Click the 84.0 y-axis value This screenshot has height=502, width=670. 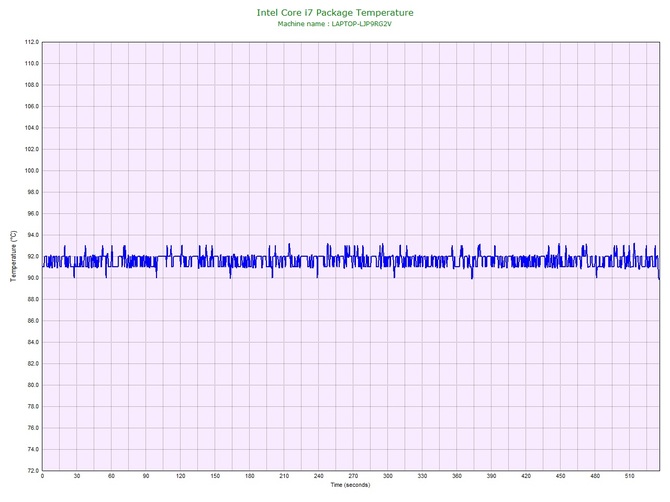pyautogui.click(x=33, y=342)
